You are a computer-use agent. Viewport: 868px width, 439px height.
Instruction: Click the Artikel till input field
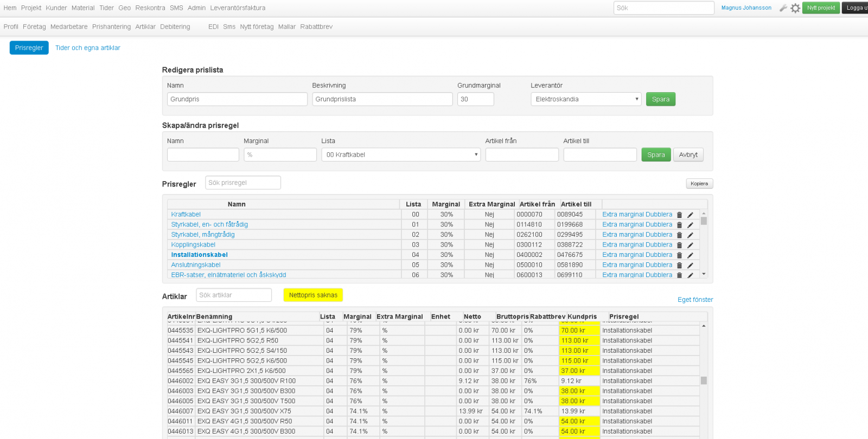pyautogui.click(x=600, y=154)
